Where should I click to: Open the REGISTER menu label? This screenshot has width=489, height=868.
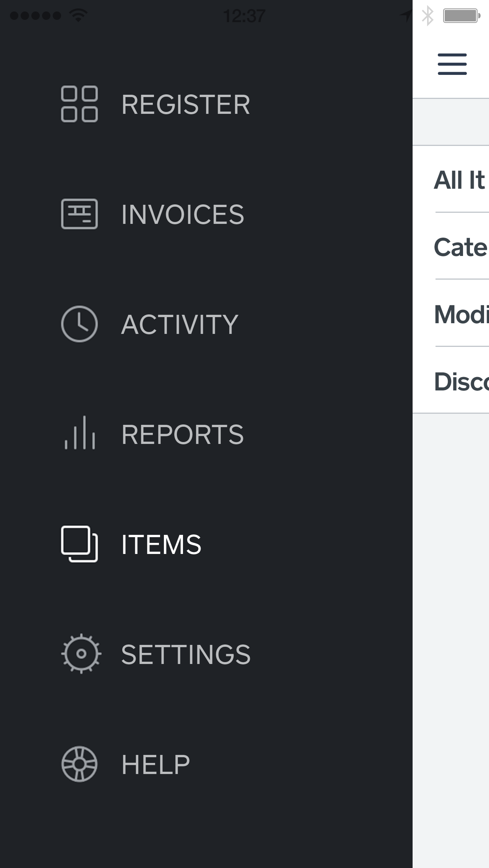(186, 105)
